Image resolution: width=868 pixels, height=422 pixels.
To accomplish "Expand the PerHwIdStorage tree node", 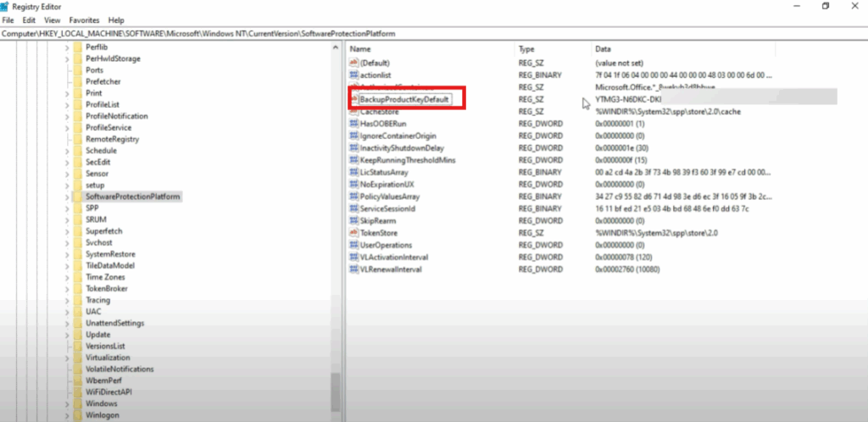I will point(67,58).
